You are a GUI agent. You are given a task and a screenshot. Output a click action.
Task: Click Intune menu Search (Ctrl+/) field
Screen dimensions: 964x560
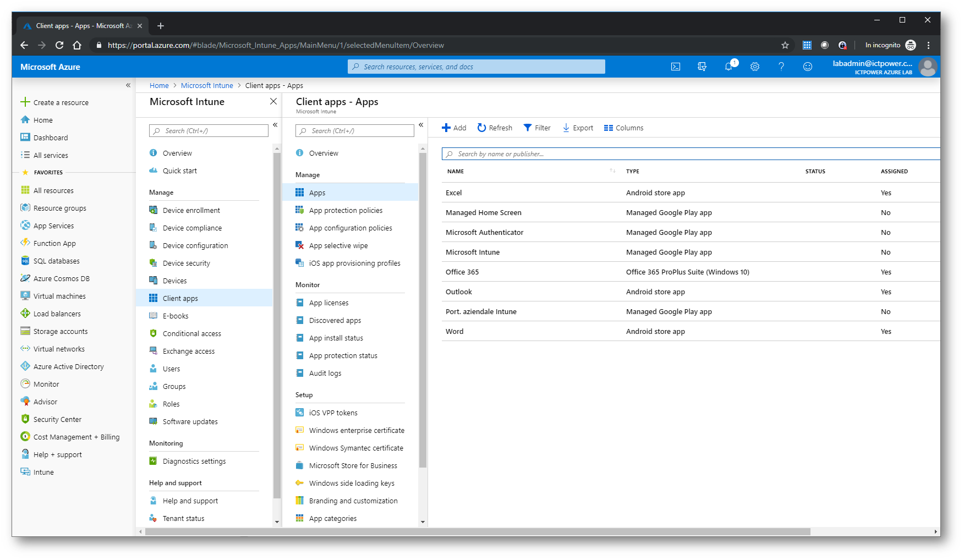click(x=209, y=131)
